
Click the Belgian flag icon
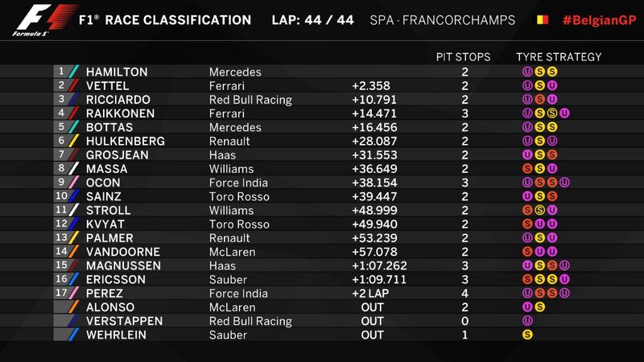[x=542, y=20]
